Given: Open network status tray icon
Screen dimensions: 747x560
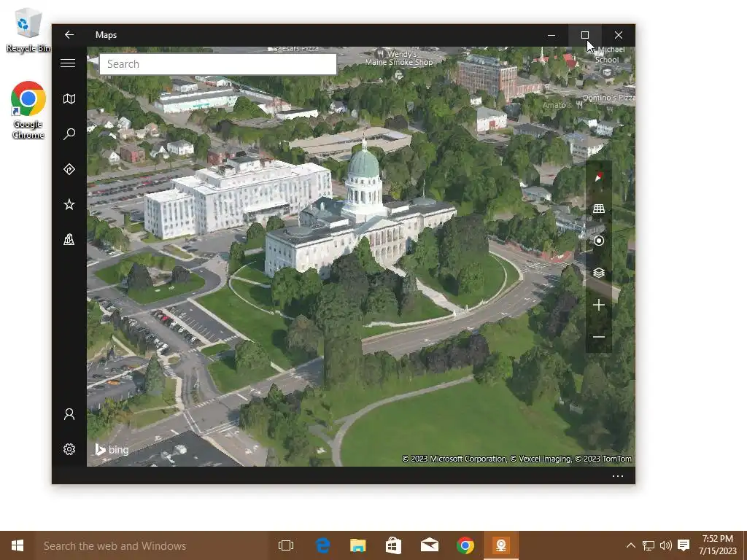Looking at the screenshot, I should point(649,545).
